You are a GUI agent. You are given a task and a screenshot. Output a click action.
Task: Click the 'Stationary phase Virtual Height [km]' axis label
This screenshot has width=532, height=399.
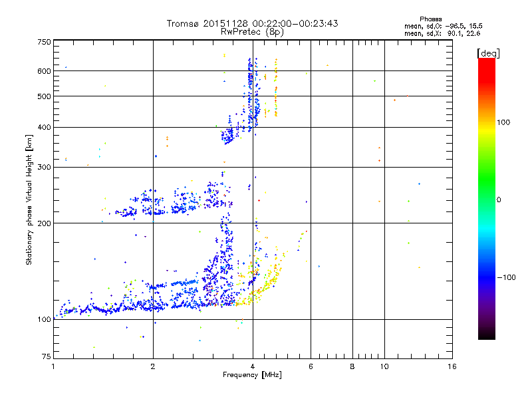point(29,200)
